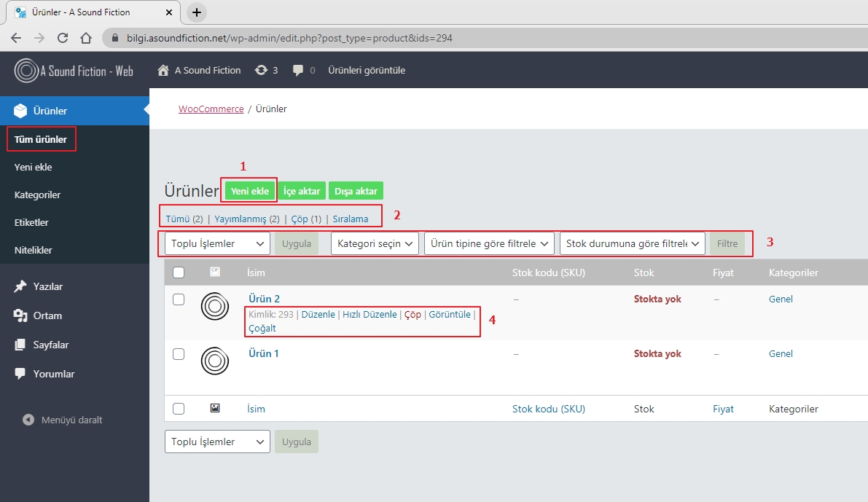The width and height of the screenshot is (868, 502).
Task: Toggle the select-all checkbox in table header
Action: [179, 272]
